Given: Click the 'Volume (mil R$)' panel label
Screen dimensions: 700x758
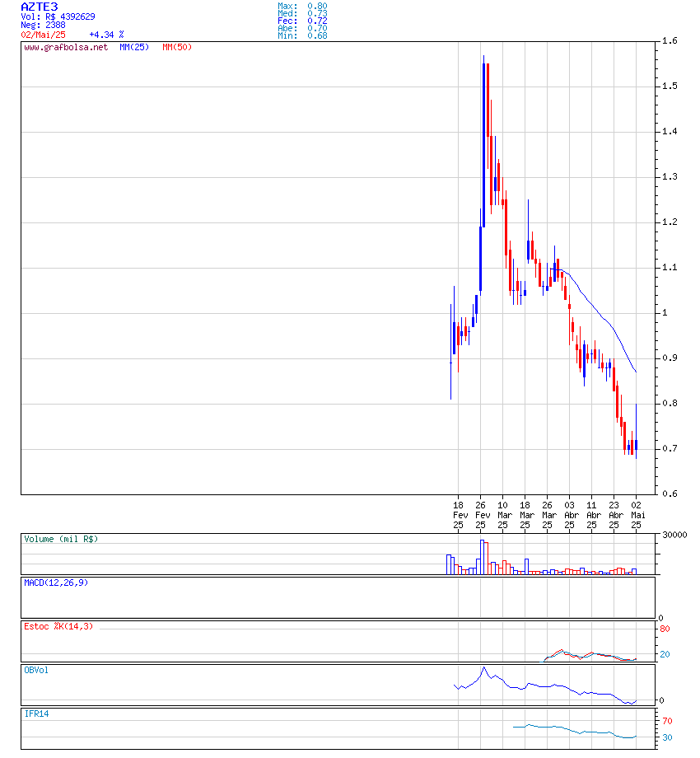Looking at the screenshot, I should click(61, 539).
